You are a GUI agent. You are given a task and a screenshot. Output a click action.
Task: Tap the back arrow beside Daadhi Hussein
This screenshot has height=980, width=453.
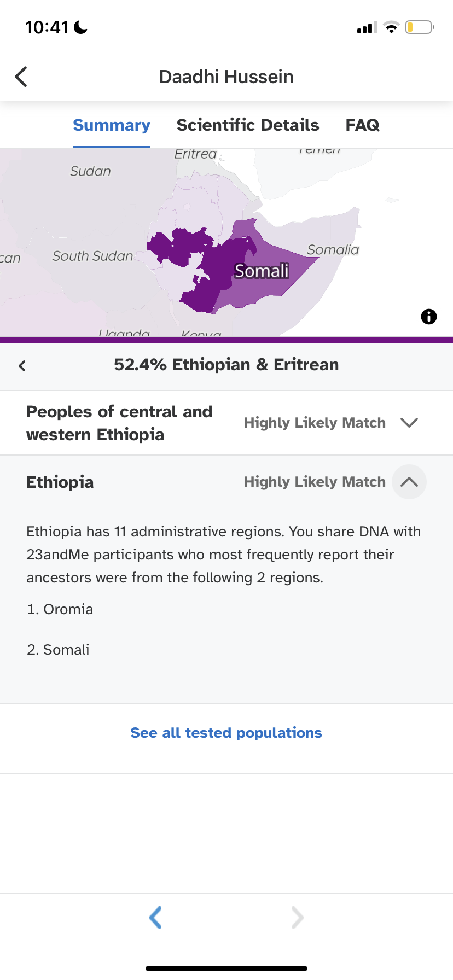[21, 77]
